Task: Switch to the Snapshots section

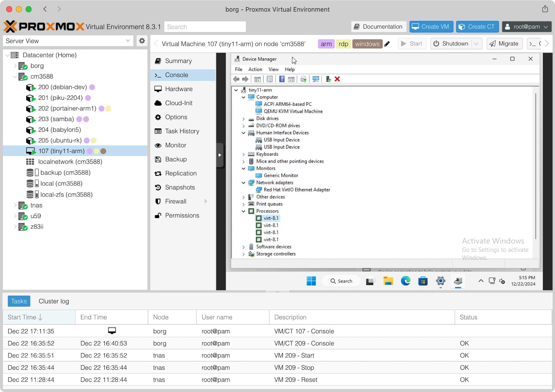Action: pyautogui.click(x=183, y=187)
